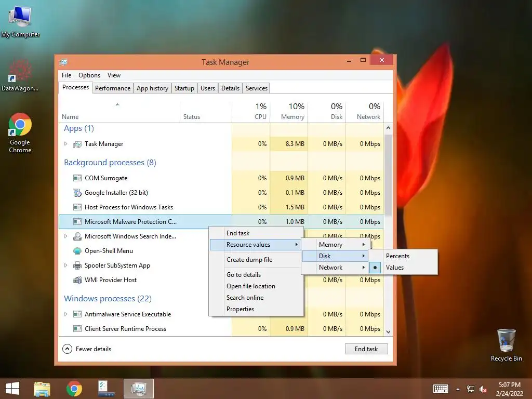
Task: Select Values option for Disk
Action: tap(403, 268)
